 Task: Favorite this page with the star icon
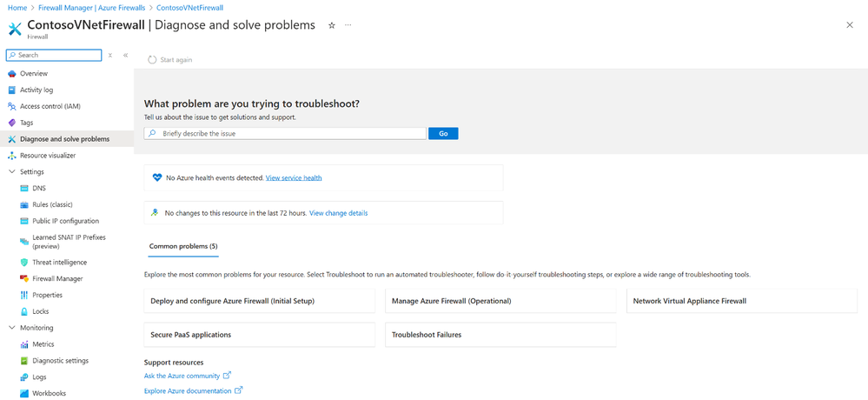click(x=332, y=25)
